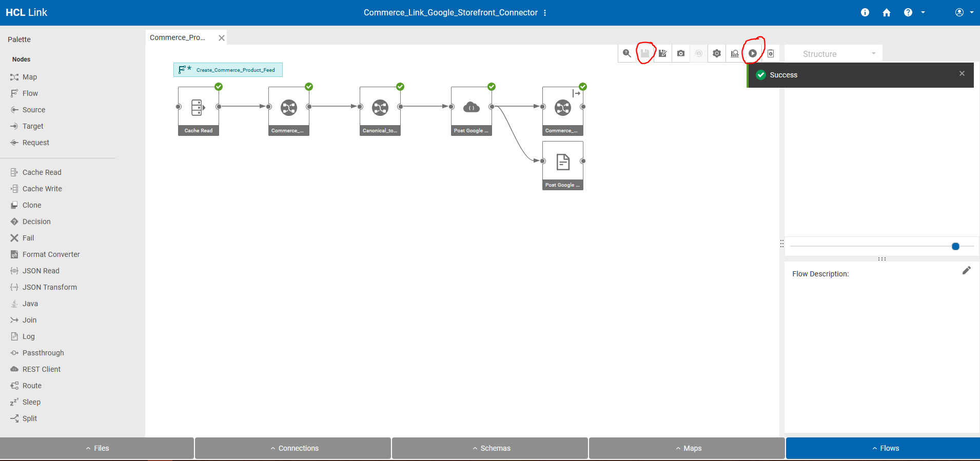Select Join palette item

[23, 320]
